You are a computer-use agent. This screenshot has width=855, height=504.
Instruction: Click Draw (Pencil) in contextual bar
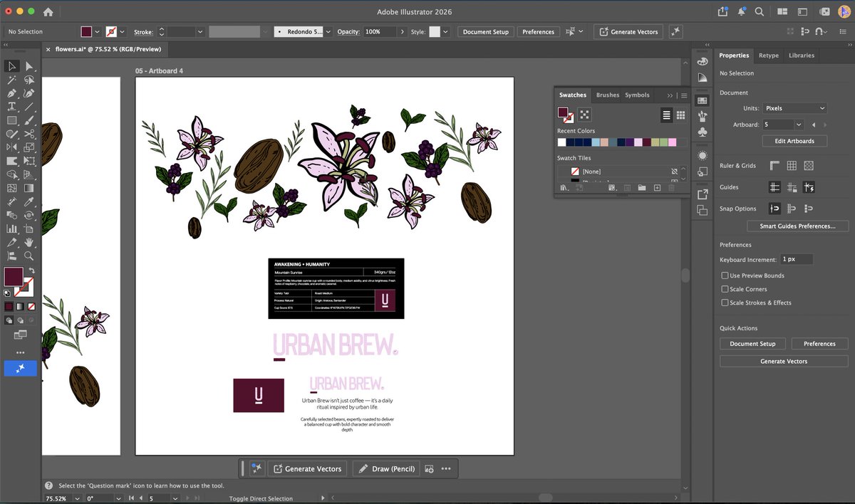point(385,468)
